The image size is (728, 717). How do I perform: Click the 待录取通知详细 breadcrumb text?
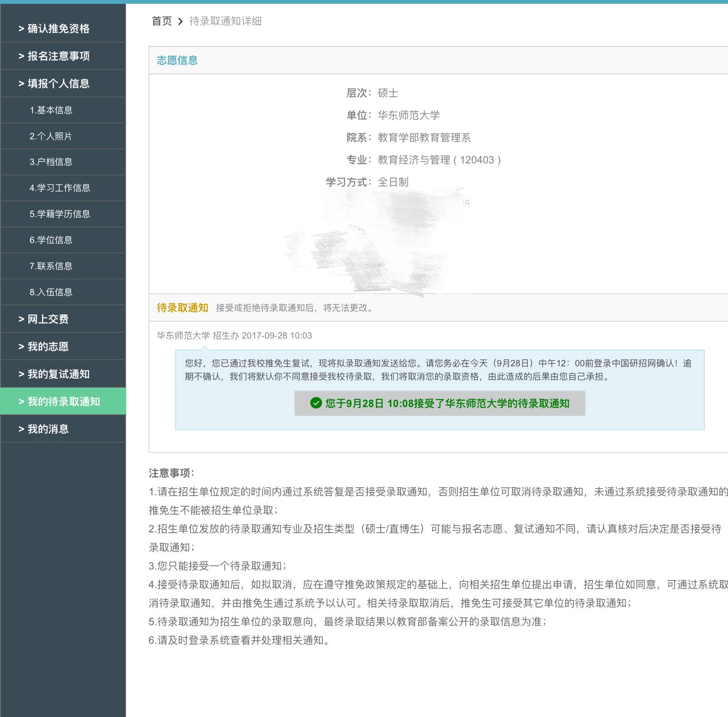pos(226,21)
